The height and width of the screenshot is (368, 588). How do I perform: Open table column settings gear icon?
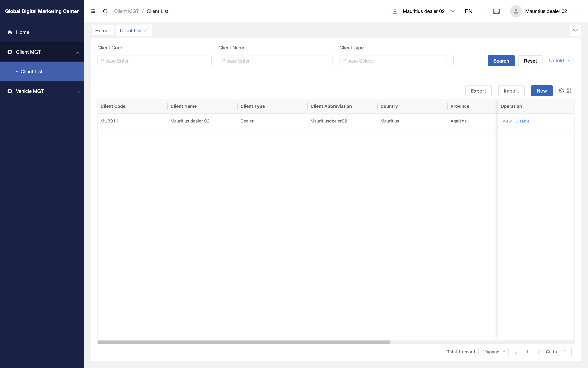(x=561, y=91)
